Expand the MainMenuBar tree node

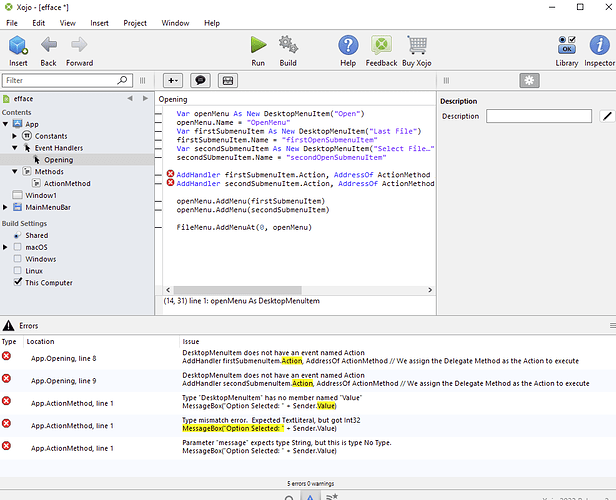click(x=5, y=207)
